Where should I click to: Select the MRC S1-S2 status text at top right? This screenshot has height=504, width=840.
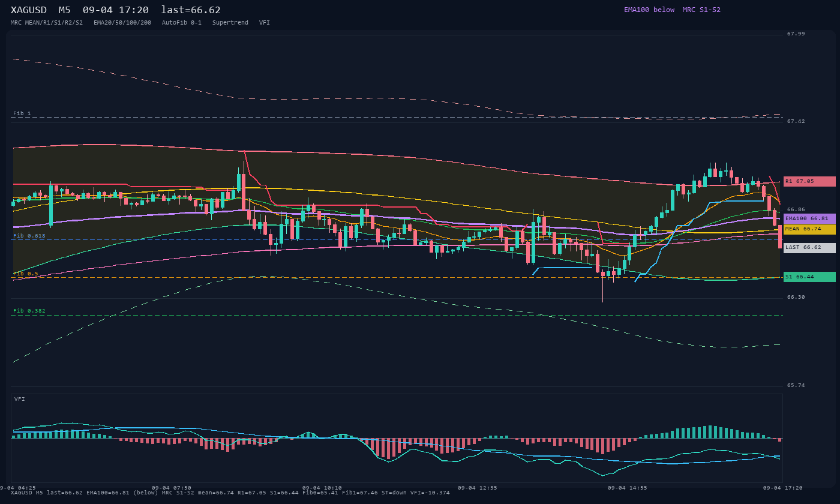pos(701,10)
